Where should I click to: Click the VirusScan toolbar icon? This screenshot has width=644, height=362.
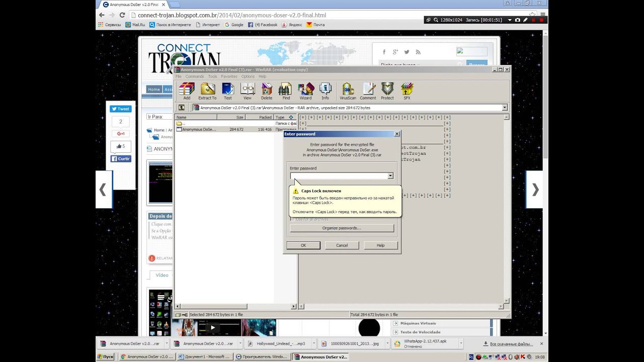click(348, 91)
